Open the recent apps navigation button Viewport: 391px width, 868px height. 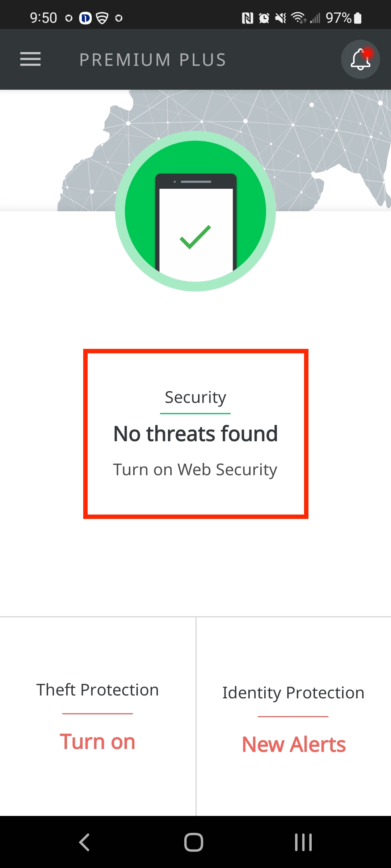coord(303,842)
